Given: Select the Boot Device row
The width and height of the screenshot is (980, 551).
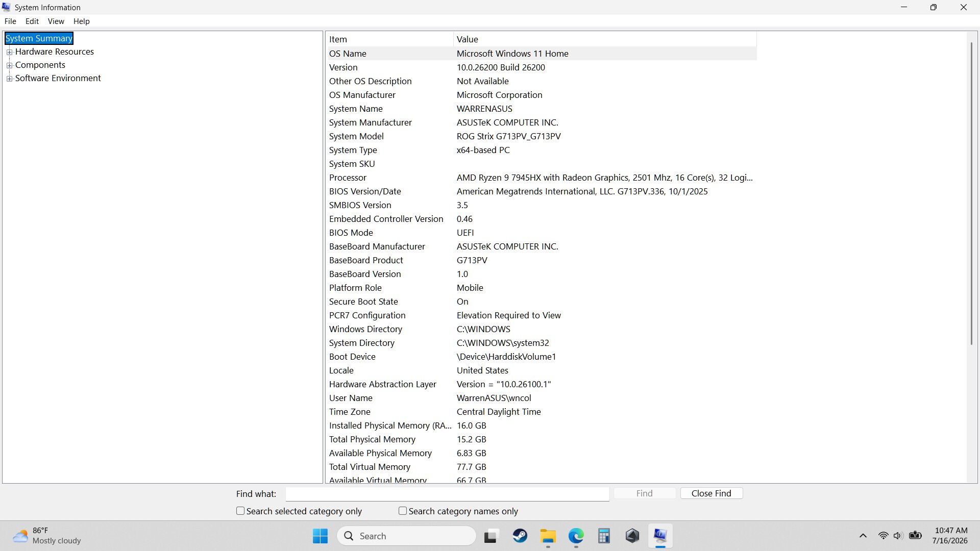Looking at the screenshot, I should pyautogui.click(x=542, y=357).
